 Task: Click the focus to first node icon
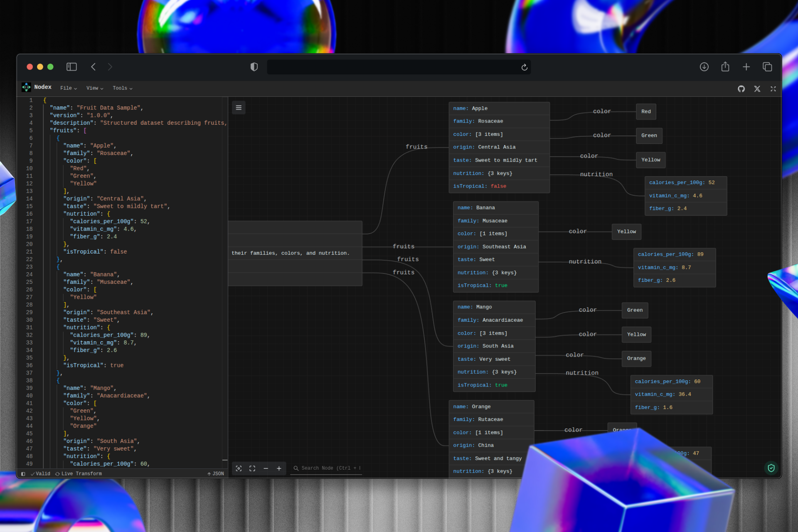pyautogui.click(x=239, y=468)
